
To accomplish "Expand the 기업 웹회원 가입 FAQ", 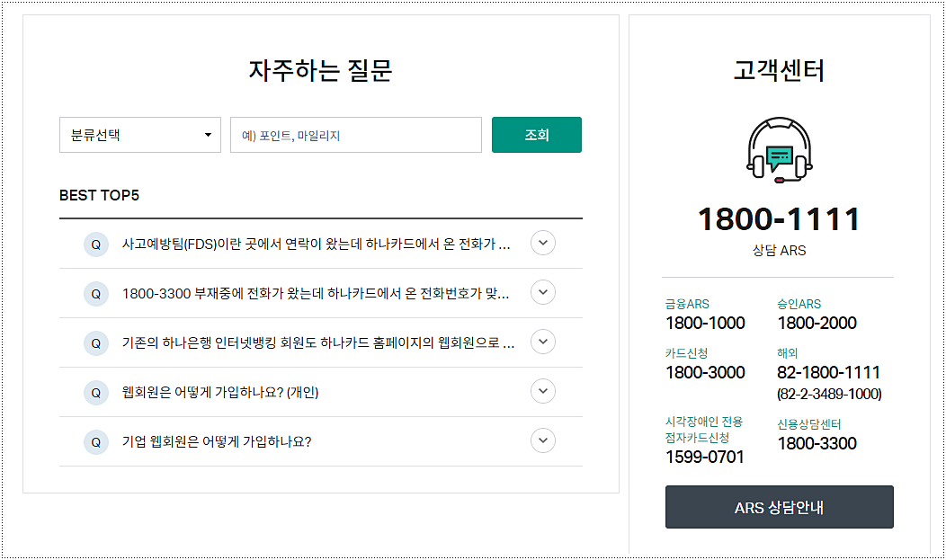I will [x=542, y=440].
